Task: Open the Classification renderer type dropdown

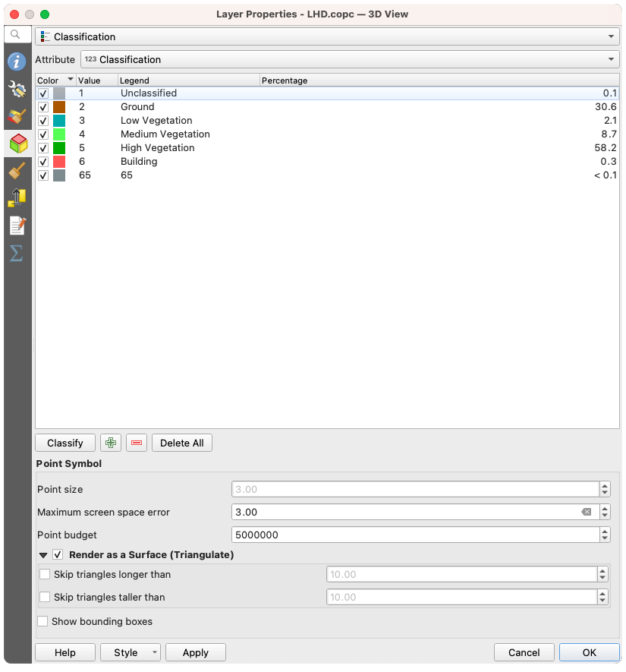Action: click(327, 36)
